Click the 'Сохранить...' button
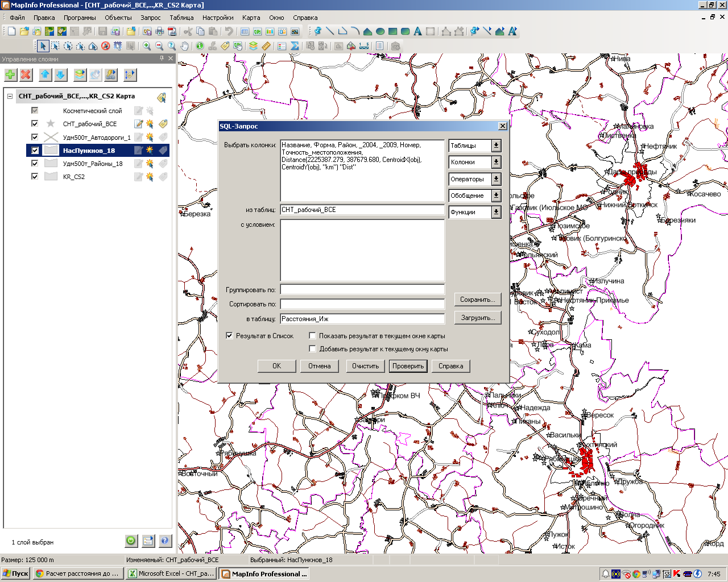728x582 pixels. pos(477,300)
